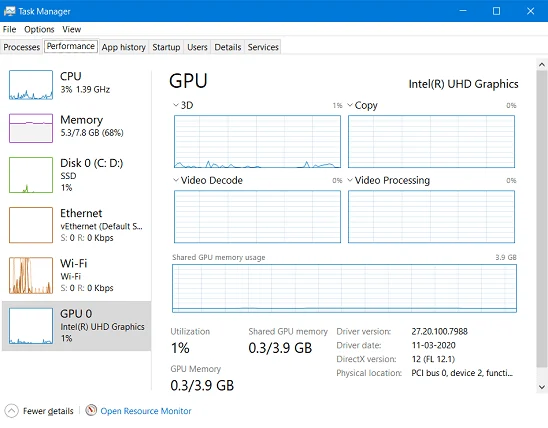Click the Shared GPU memory '0.3/3.9 GB' value
Viewport: 548px width, 428px height.
(x=280, y=348)
